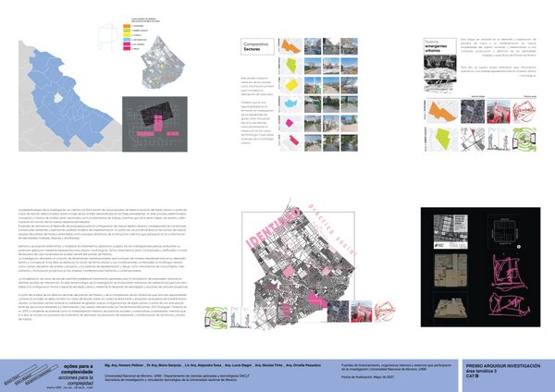The width and height of the screenshot is (555, 392).
Task: Click black-and-white street plan beside green sector
Action: pos(473,140)
